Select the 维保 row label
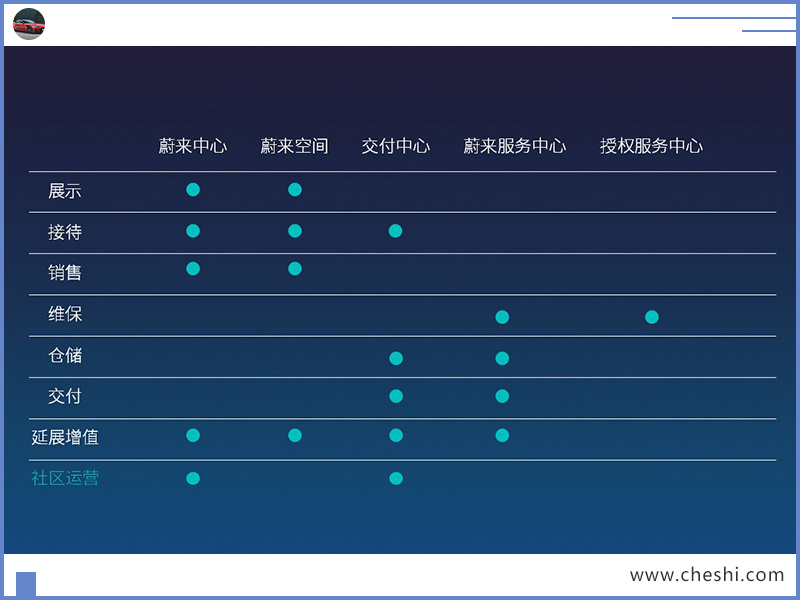The width and height of the screenshot is (800, 600). point(65,314)
